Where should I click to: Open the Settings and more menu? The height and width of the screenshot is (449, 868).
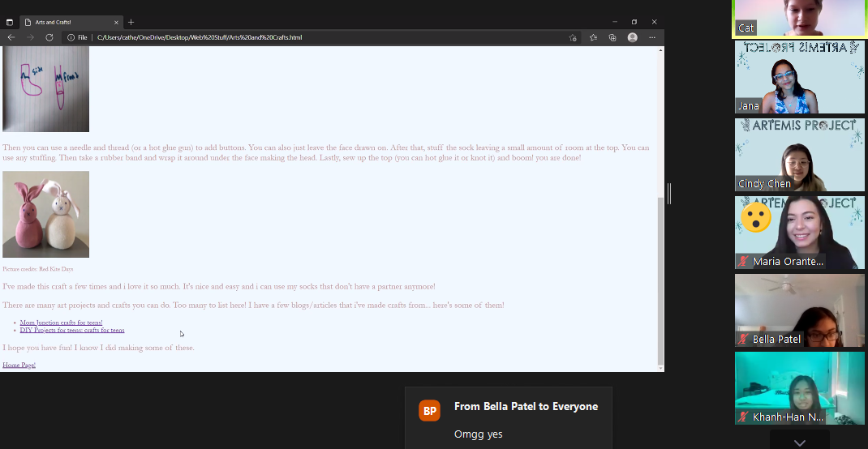[x=652, y=37]
